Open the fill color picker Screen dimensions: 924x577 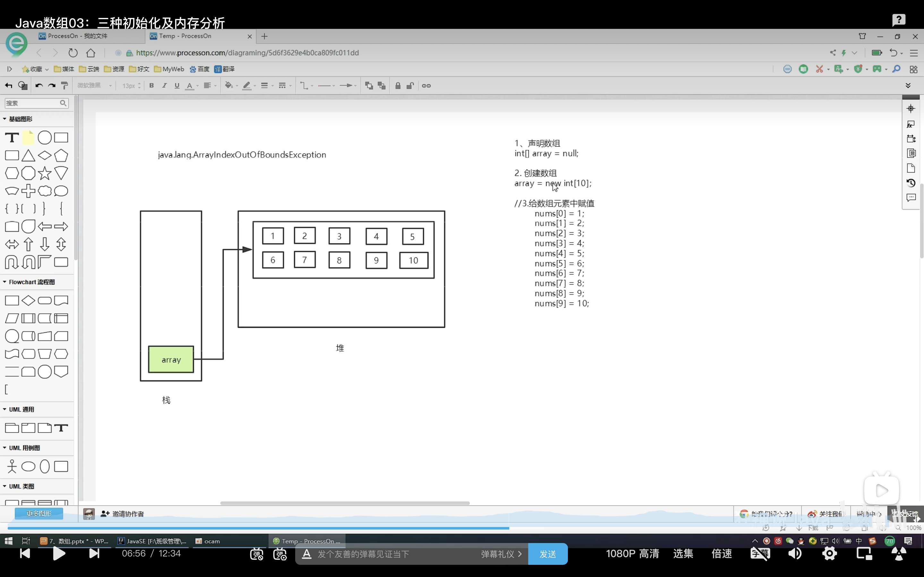(x=229, y=86)
